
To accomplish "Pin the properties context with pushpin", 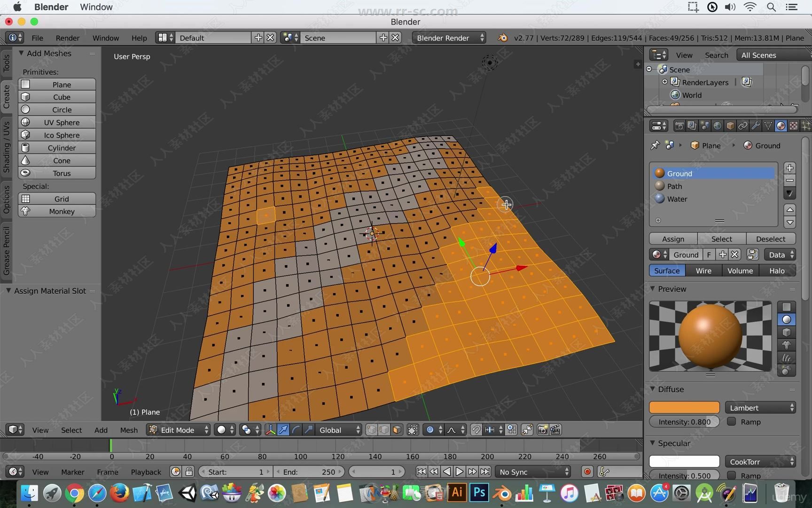I will click(x=655, y=145).
